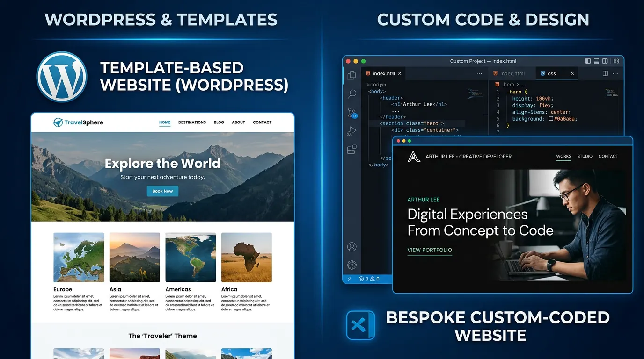Open Run and Debug in the activity bar
Viewport: 644px width, 359px height.
351,131
